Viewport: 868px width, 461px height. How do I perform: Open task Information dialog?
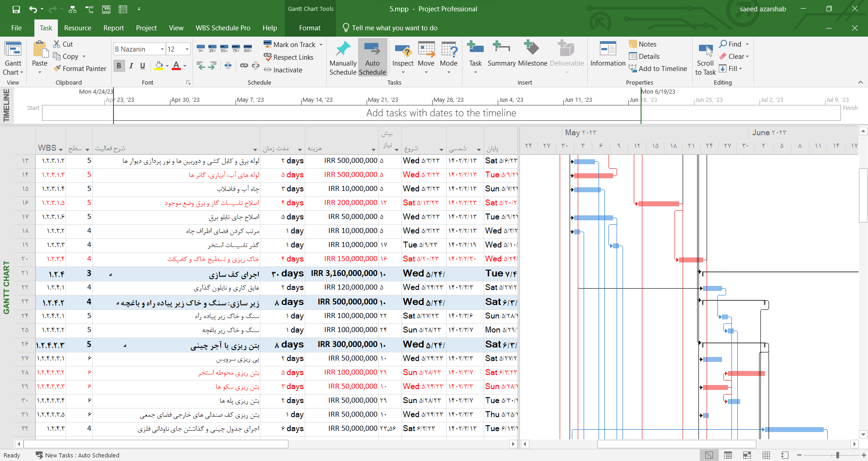(608, 54)
